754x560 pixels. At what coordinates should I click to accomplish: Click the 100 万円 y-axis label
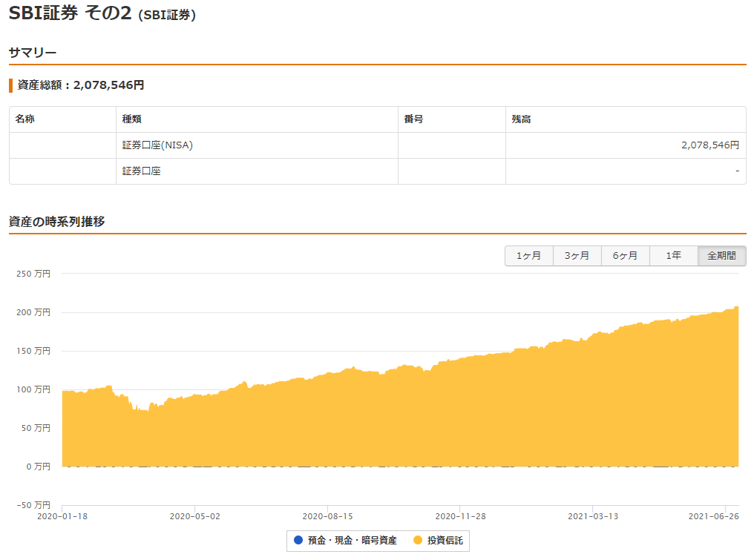coord(33,389)
